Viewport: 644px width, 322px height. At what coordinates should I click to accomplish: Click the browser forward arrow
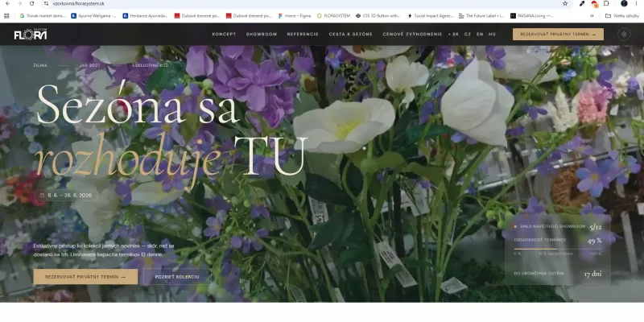coord(19,4)
